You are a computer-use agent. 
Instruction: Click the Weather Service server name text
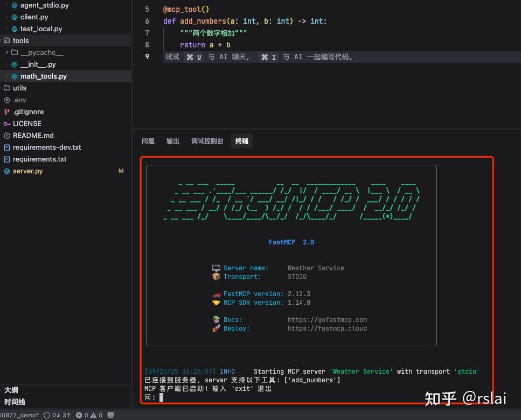pyautogui.click(x=316, y=268)
